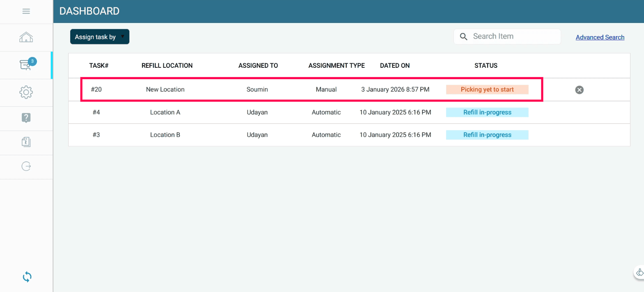Click the help question mark icon
644x292 pixels.
[26, 118]
